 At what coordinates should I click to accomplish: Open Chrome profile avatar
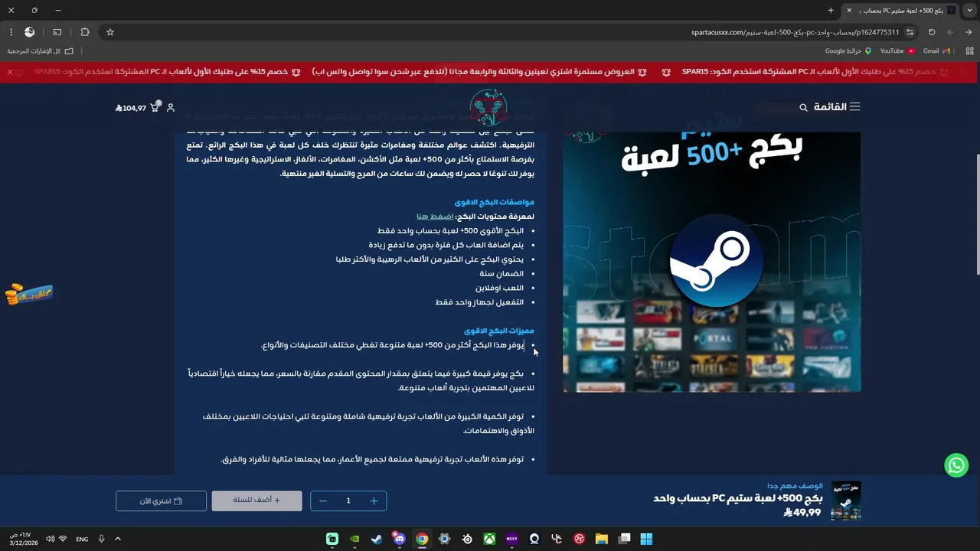click(30, 32)
